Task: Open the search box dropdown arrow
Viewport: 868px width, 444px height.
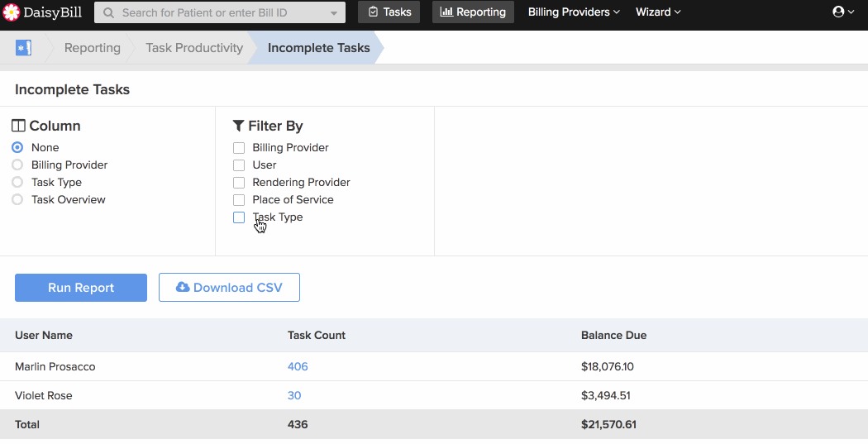Action: click(334, 13)
